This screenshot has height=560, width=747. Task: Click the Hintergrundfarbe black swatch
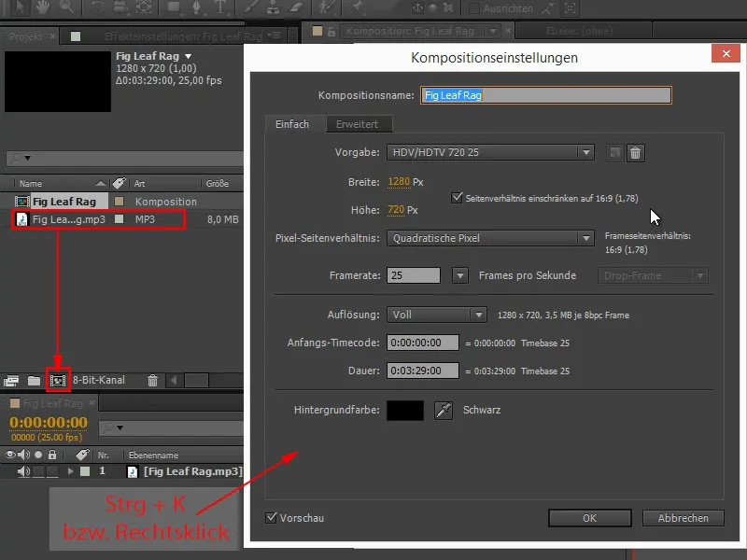tap(405, 410)
